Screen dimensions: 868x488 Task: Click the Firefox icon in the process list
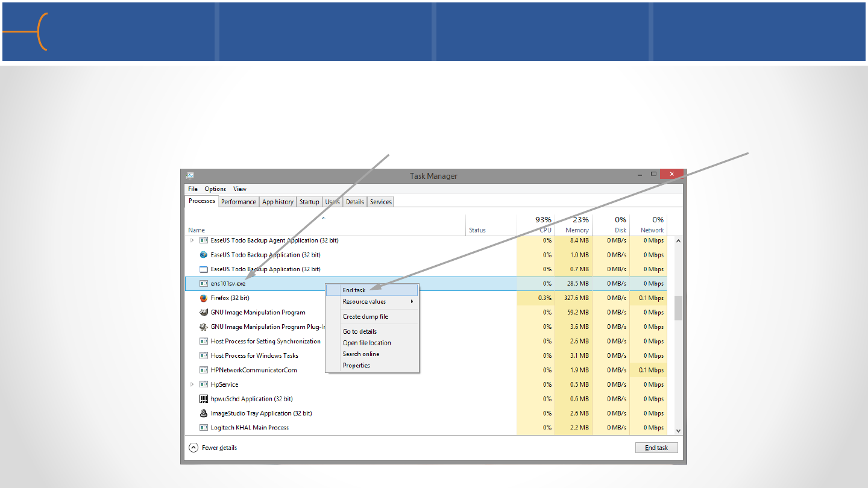pos(204,298)
